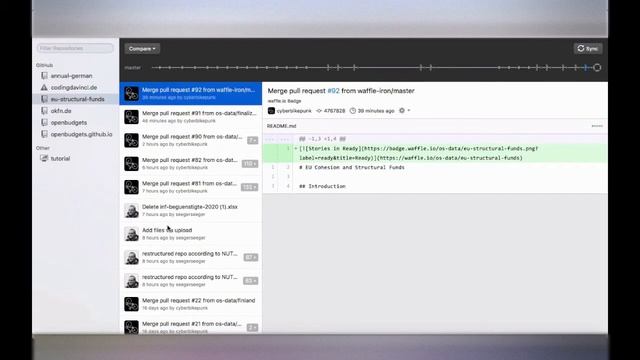Expand the files badge on pull request #81

coord(250,187)
